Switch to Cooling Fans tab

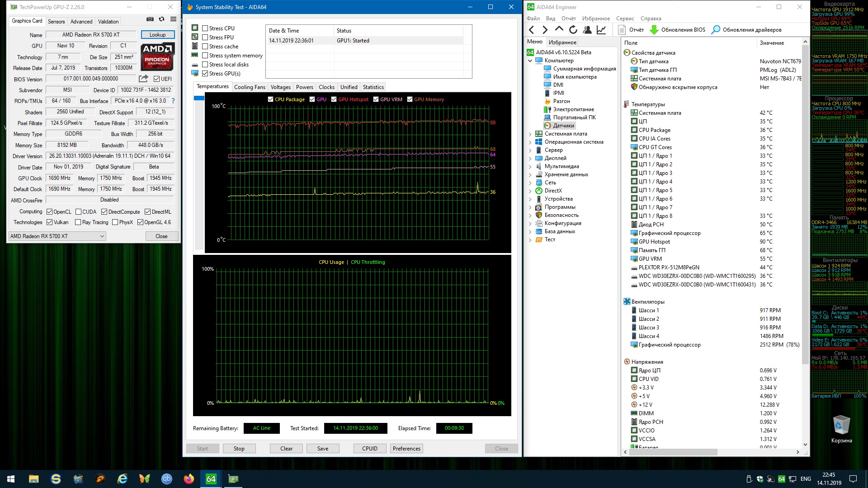(250, 87)
